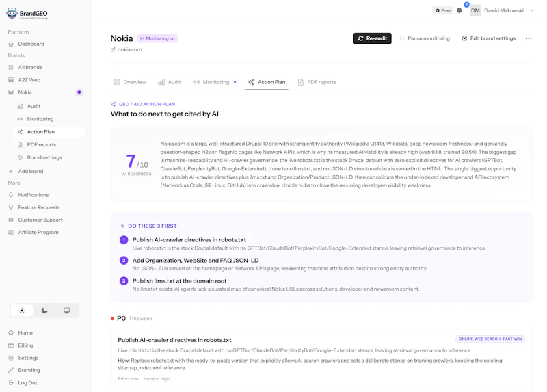Open the PDF reports tab

pos(317,82)
